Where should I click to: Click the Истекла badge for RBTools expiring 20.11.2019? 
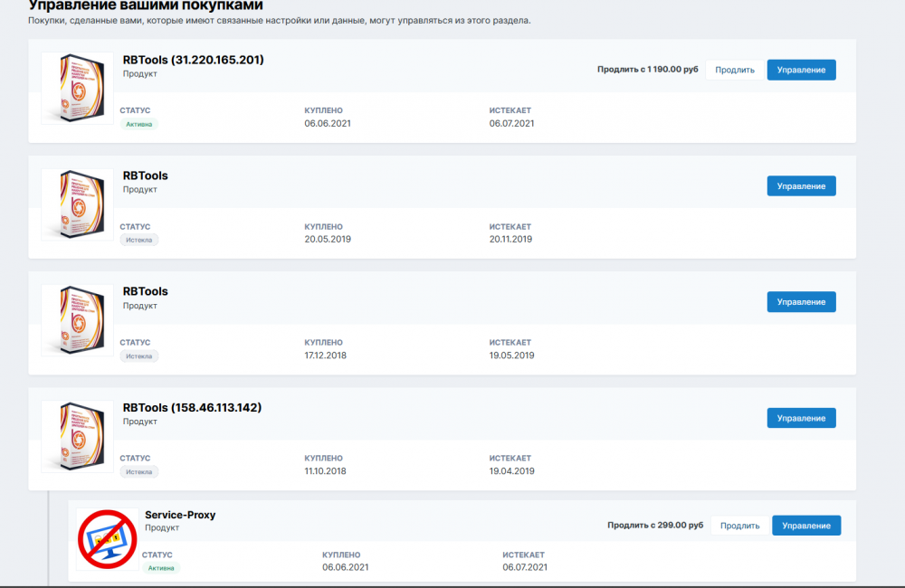point(139,240)
